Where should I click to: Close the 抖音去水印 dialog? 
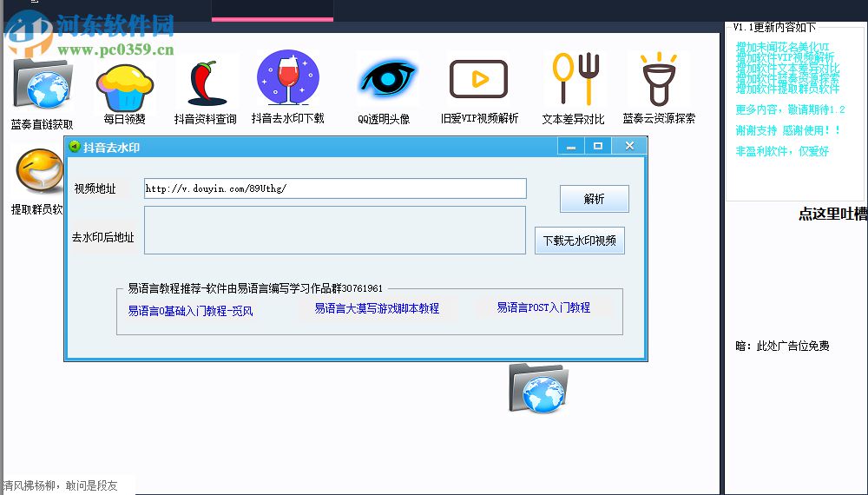[x=629, y=146]
